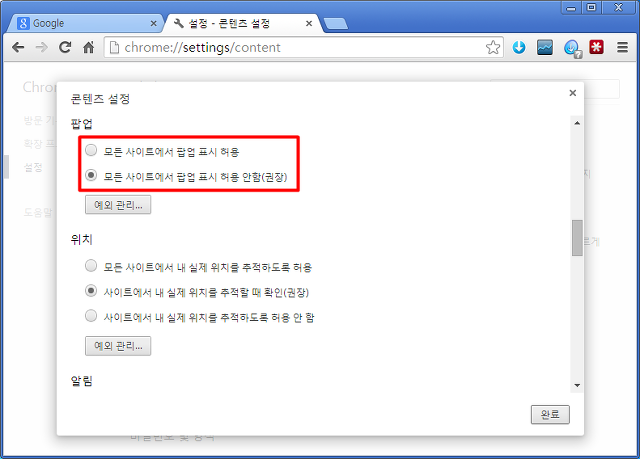Click the chart graph extension icon

coord(545,47)
